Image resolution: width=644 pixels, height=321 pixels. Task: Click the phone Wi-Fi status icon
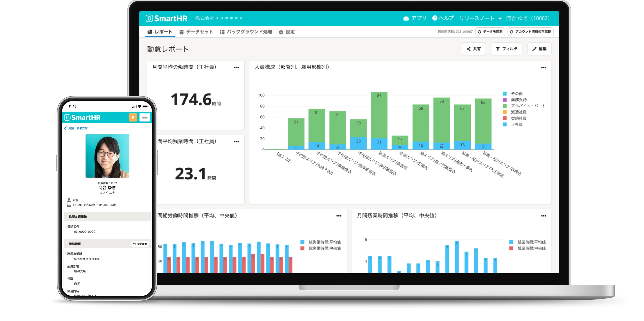pos(140,106)
